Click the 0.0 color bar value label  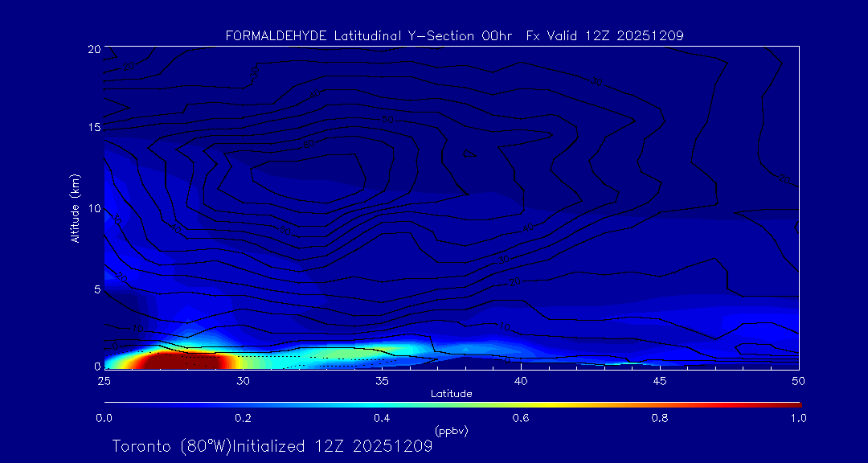click(104, 418)
